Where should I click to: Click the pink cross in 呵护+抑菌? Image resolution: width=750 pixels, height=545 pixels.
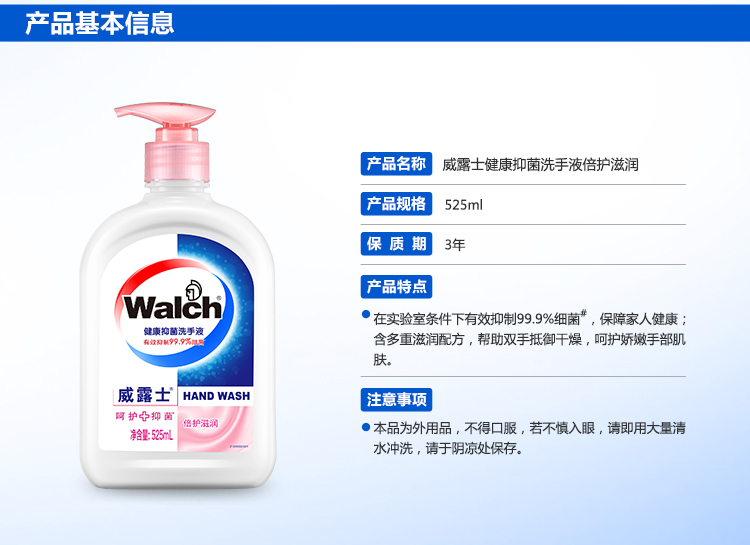(144, 416)
